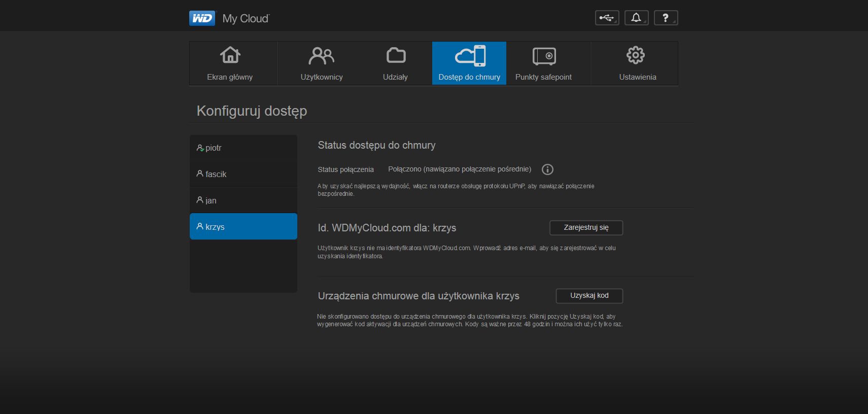Click the folder icon above Udziały
Viewport: 868px width, 414px height.
396,55
